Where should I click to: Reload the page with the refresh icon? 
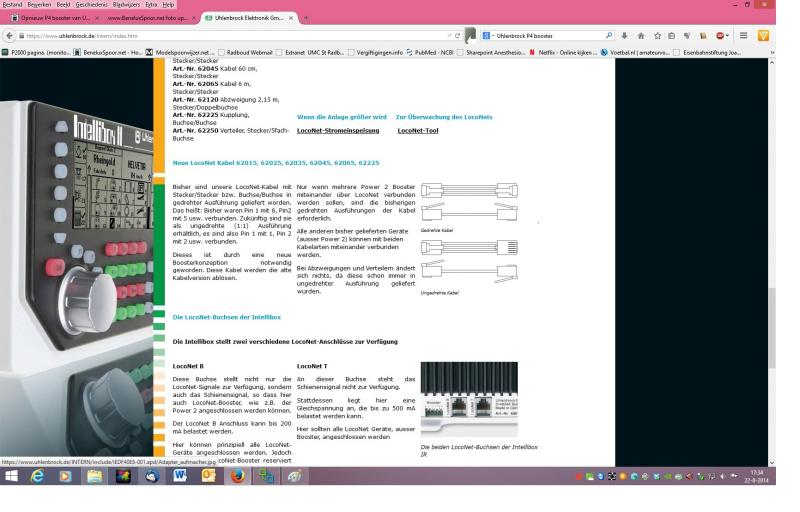coord(457,36)
